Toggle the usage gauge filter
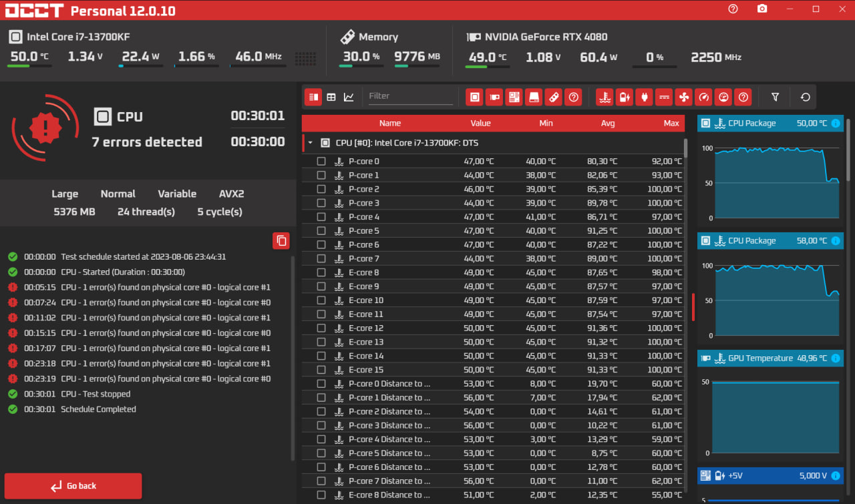 (723, 97)
